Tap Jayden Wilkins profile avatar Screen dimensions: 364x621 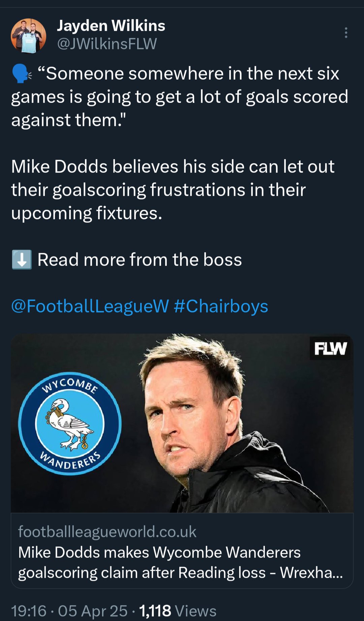click(29, 36)
